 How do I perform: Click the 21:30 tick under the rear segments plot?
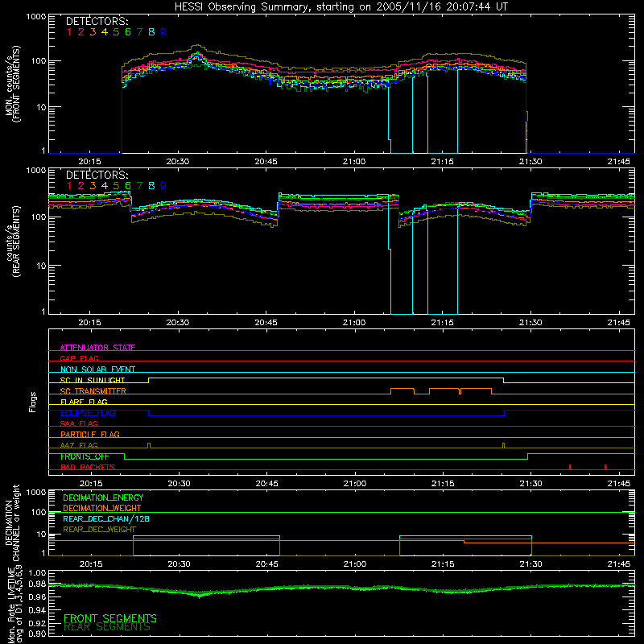530,323
